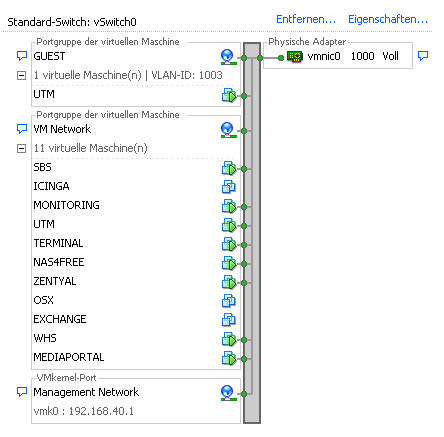Select the NAS4FREE virtual machine entry
The image size is (444, 437).
59,262
